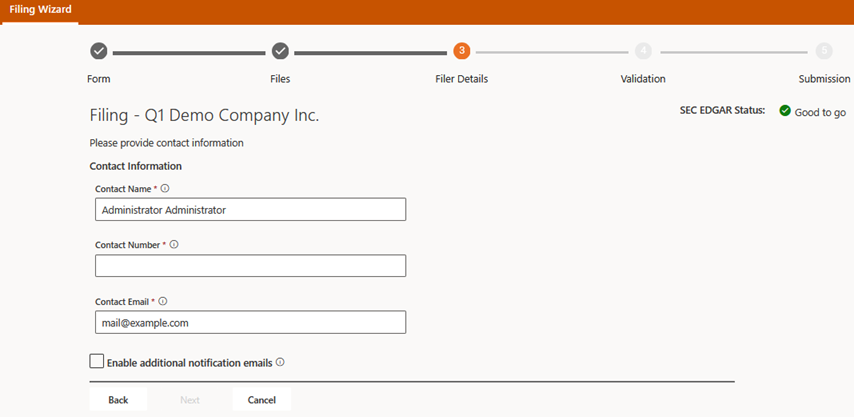Viewport: 854px width, 417px height.
Task: Cancel the filing wizard
Action: 261,400
